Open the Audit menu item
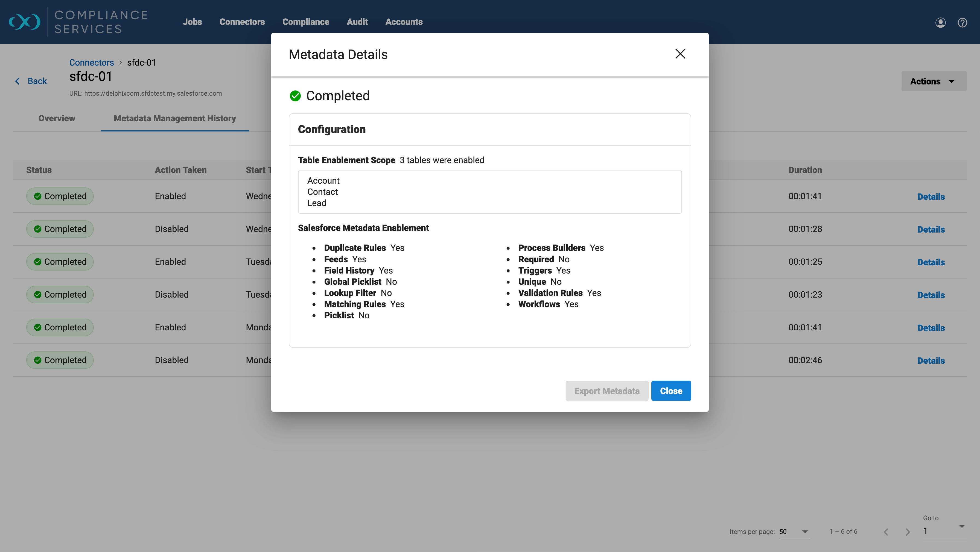Image resolution: width=980 pixels, height=552 pixels. tap(357, 22)
